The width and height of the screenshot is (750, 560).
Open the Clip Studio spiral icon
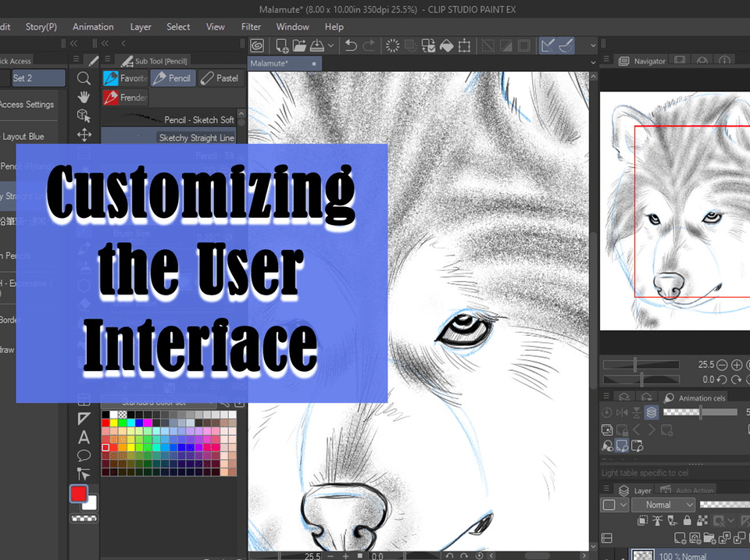tap(257, 46)
